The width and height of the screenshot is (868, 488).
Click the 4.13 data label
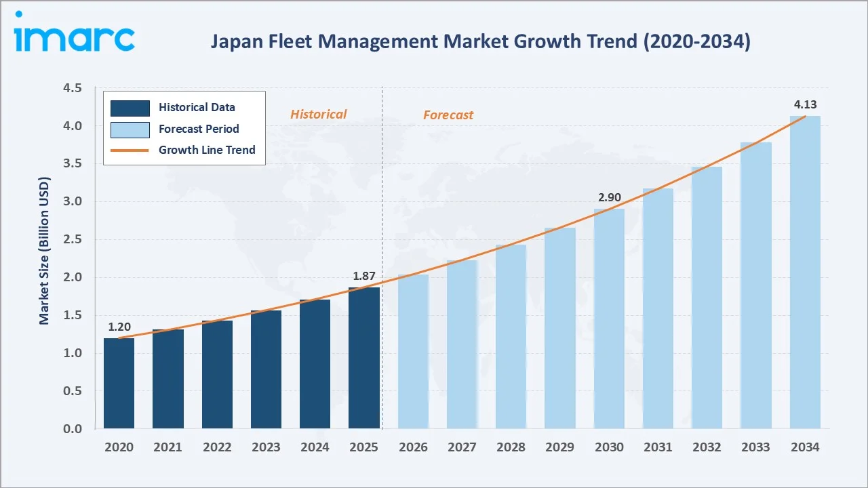(806, 105)
